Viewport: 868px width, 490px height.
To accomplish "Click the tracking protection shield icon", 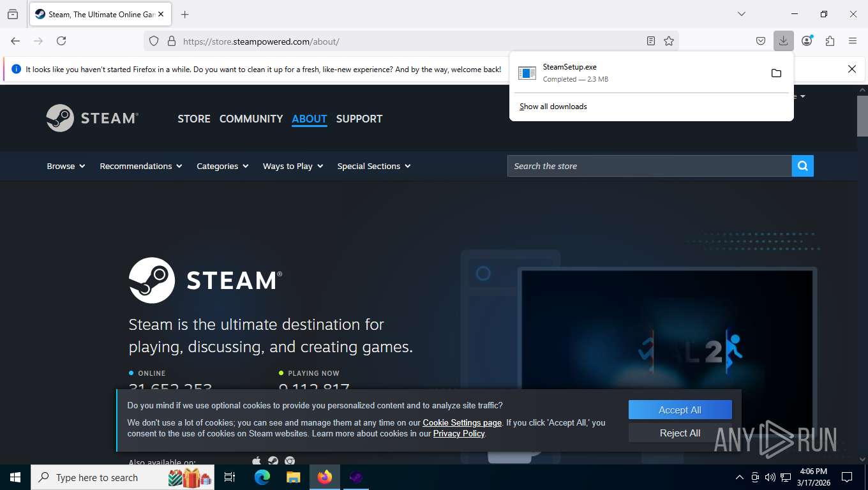I will click(x=154, y=41).
